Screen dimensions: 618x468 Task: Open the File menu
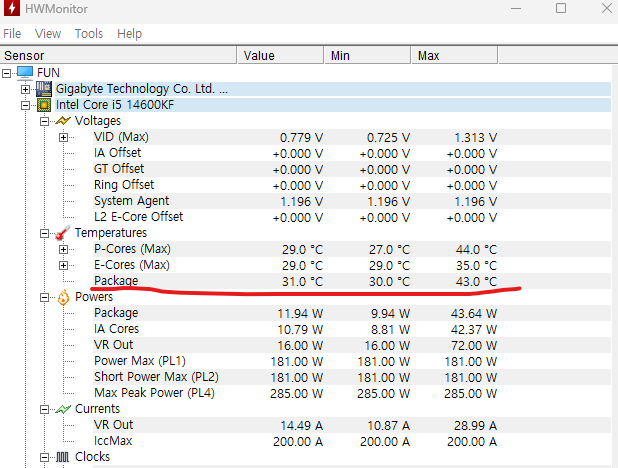tap(12, 34)
